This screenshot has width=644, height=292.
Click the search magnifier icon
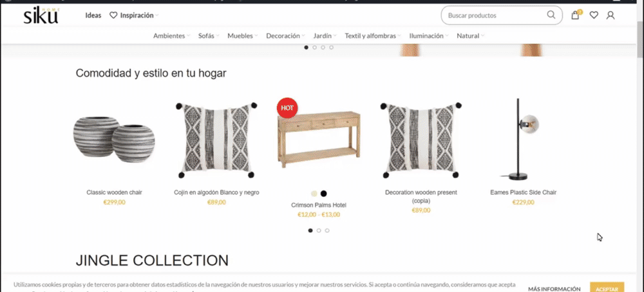point(551,15)
